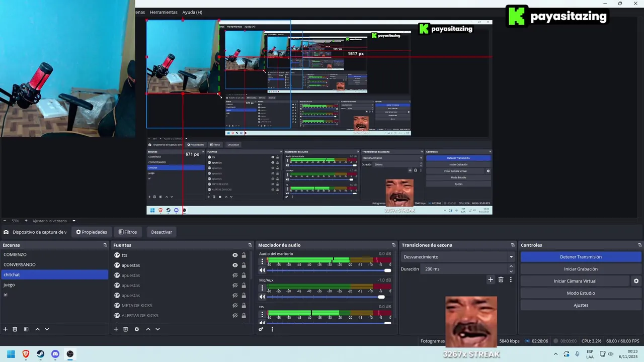Remove source with Fuentes trash icon
Image resolution: width=644 pixels, height=362 pixels.
tap(126, 329)
